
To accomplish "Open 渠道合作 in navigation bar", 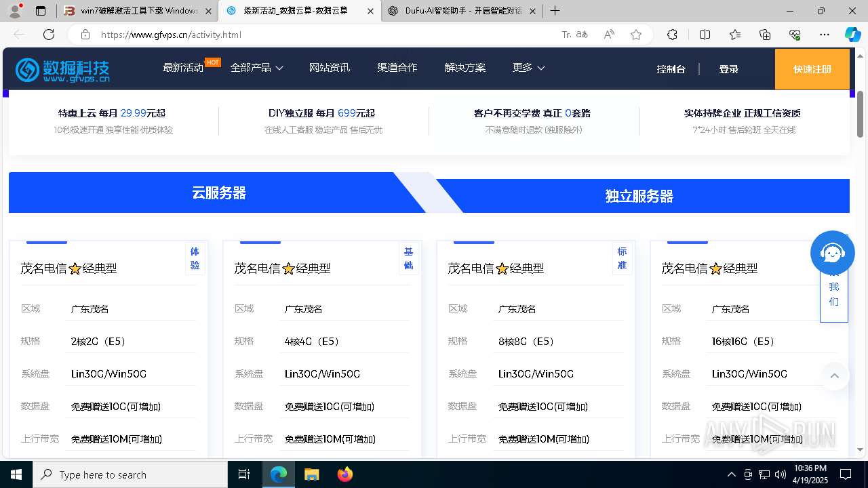I will point(397,68).
